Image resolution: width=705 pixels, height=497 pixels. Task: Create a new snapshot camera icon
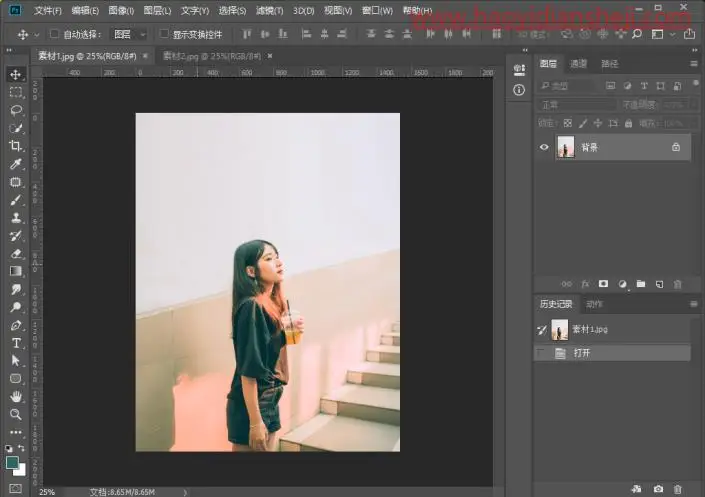(658, 488)
